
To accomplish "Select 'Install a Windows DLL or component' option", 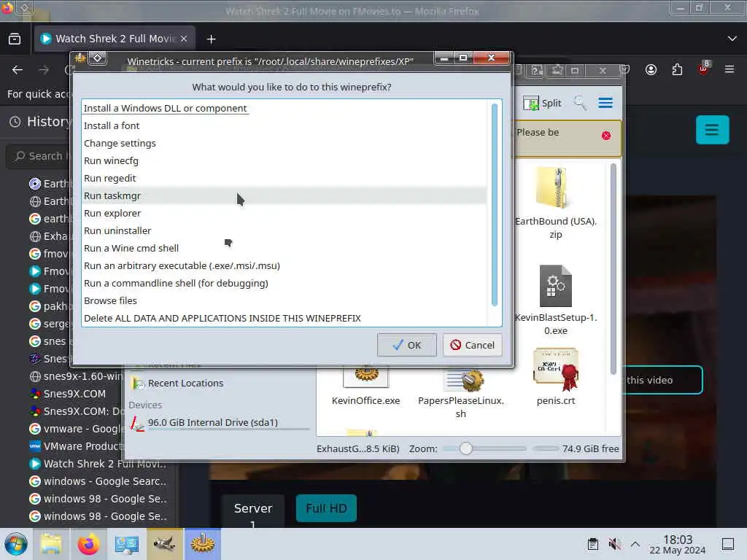I will 285,109.
